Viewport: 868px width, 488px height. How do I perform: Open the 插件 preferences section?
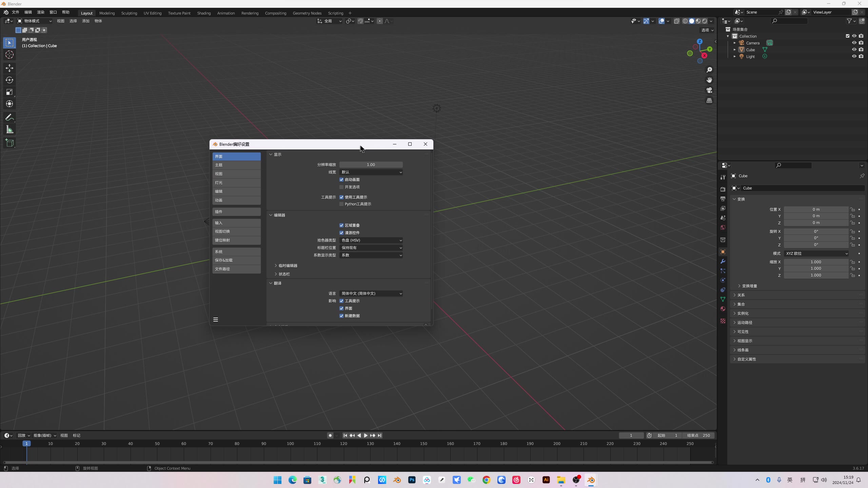pos(237,212)
